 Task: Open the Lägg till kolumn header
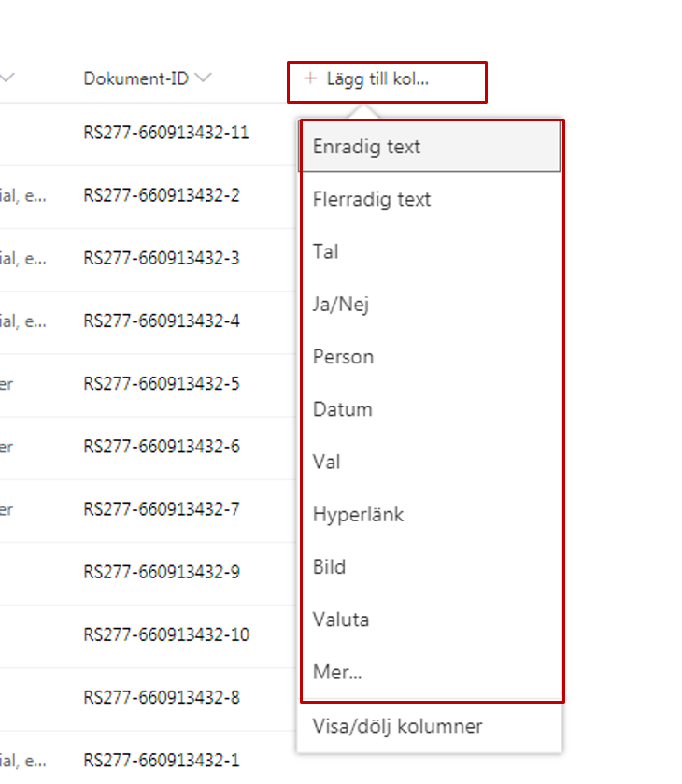[x=377, y=79]
